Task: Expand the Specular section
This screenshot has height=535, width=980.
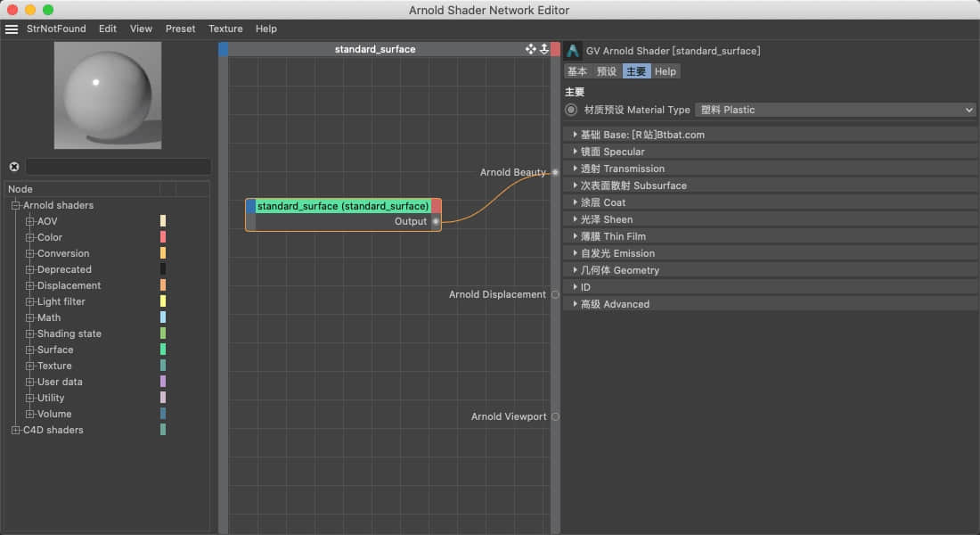Action: point(576,152)
